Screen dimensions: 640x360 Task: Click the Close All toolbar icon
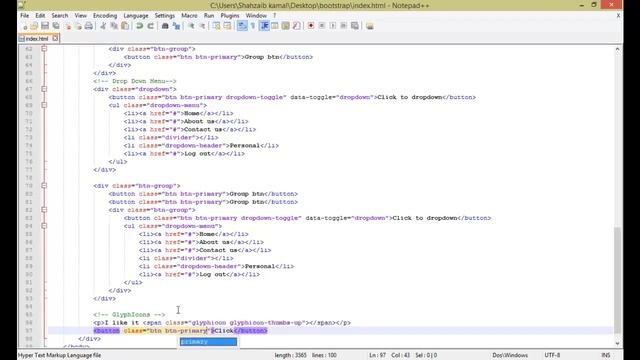(x=78, y=26)
